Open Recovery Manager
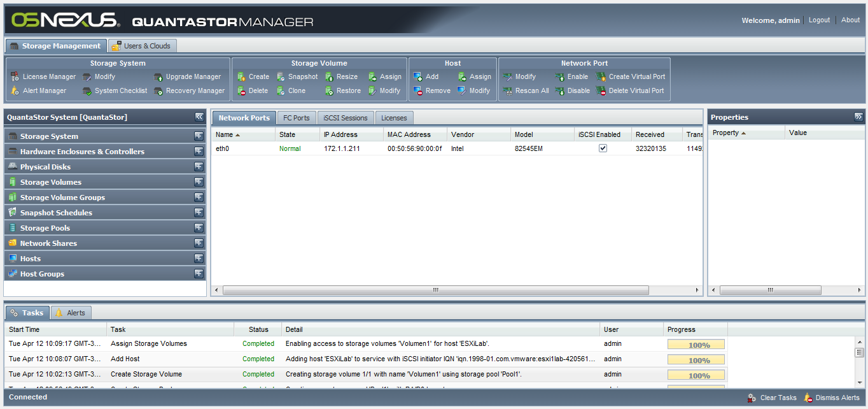The image size is (868, 409). (x=189, y=90)
